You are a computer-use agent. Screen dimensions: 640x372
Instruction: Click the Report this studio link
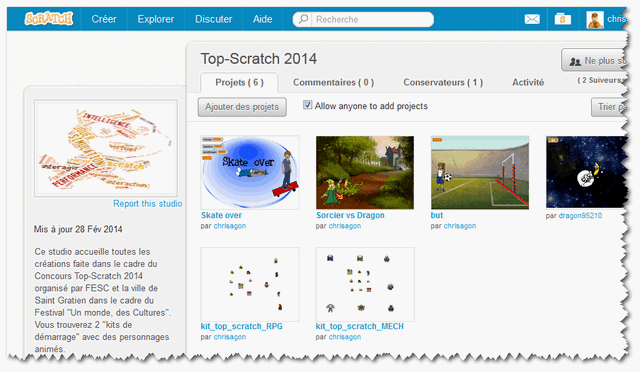[147, 204]
